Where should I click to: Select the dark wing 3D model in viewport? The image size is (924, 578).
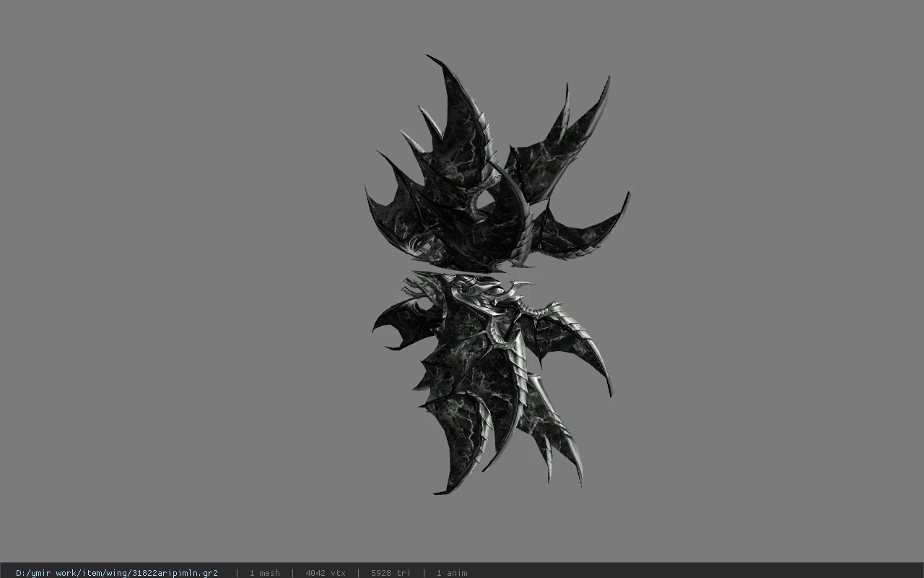497,275
